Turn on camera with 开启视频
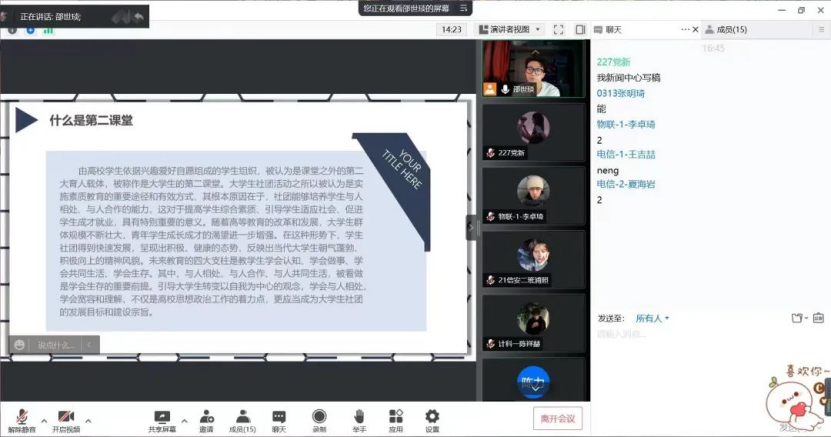Image resolution: width=831 pixels, height=437 pixels. click(x=66, y=419)
